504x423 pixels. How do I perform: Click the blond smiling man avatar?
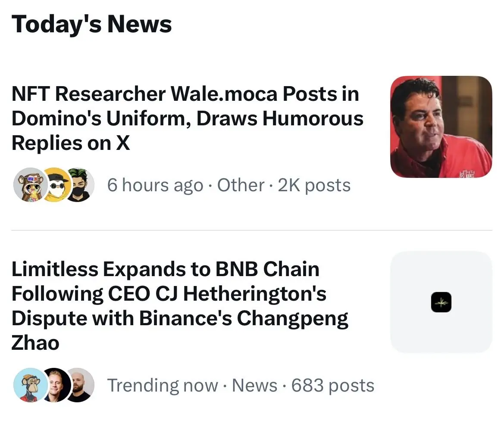click(56, 385)
